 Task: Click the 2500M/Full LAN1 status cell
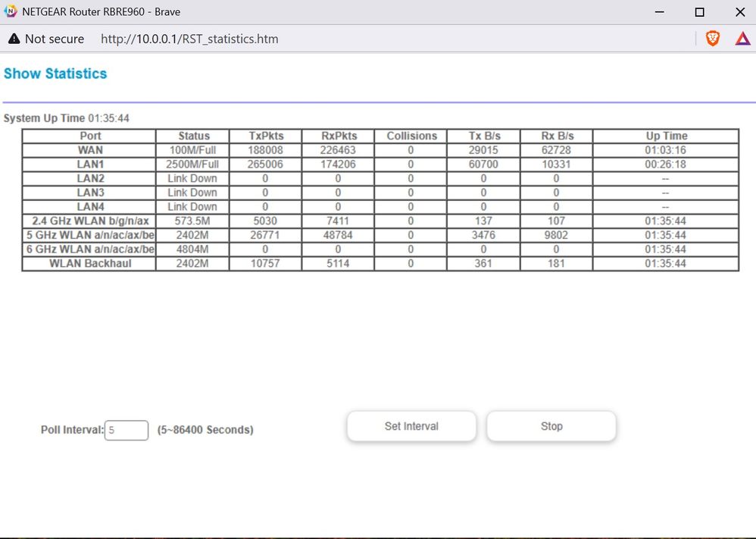tap(192, 164)
